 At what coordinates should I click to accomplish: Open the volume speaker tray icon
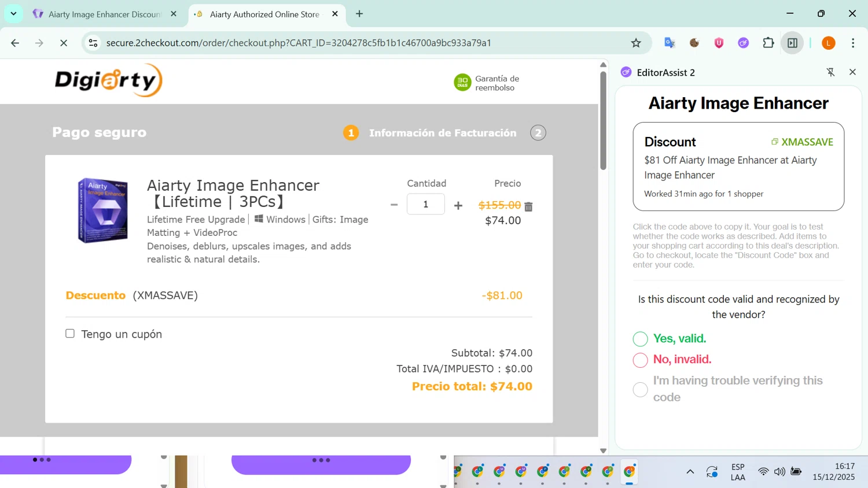[779, 472]
